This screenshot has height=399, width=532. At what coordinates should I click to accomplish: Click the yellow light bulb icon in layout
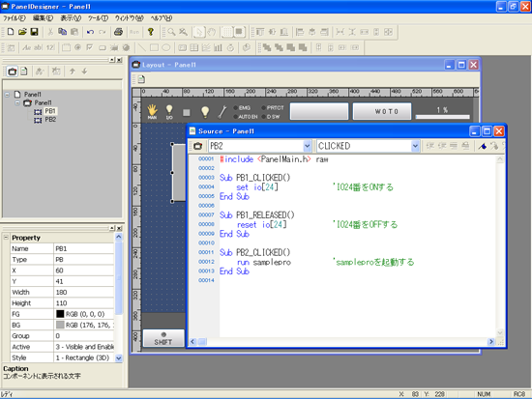(205, 111)
